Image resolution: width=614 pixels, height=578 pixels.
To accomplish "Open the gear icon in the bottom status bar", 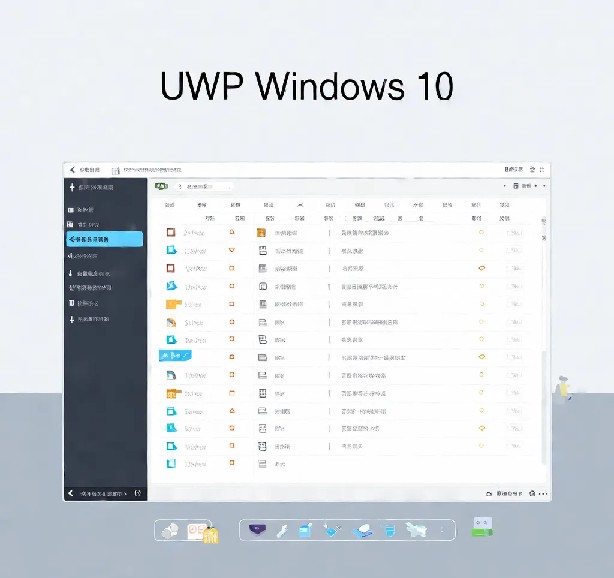I will pyautogui.click(x=532, y=493).
